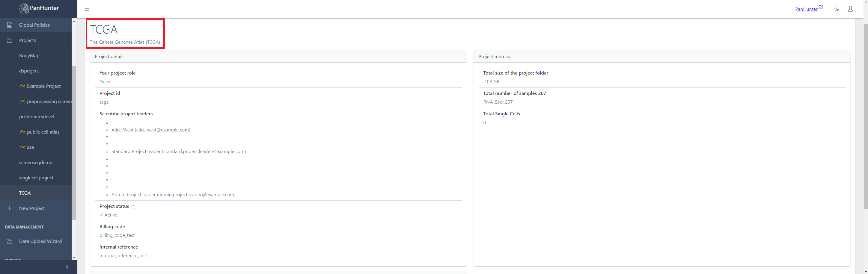Viewport: 868px width, 274px height.
Task: Open the screenseqdemo project
Action: (36, 163)
